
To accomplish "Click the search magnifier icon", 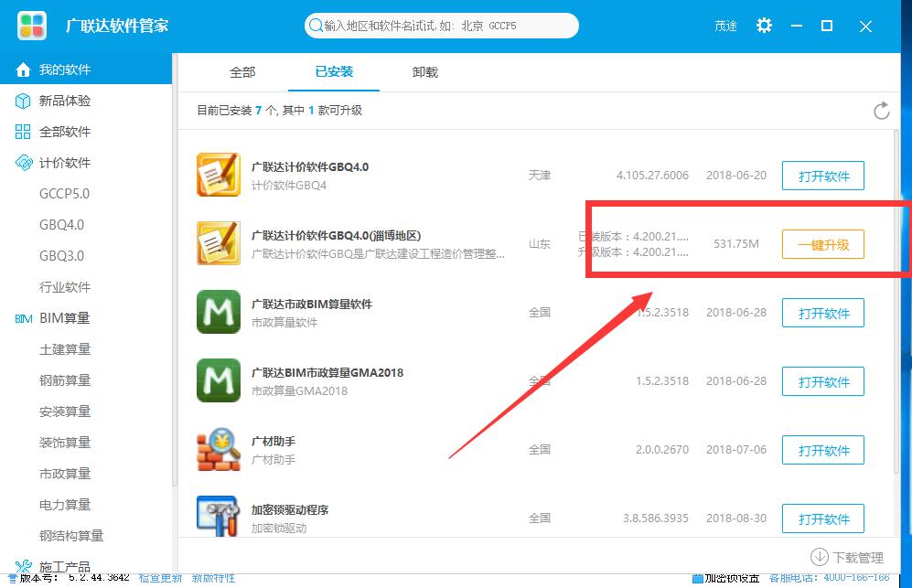I will tap(316, 26).
